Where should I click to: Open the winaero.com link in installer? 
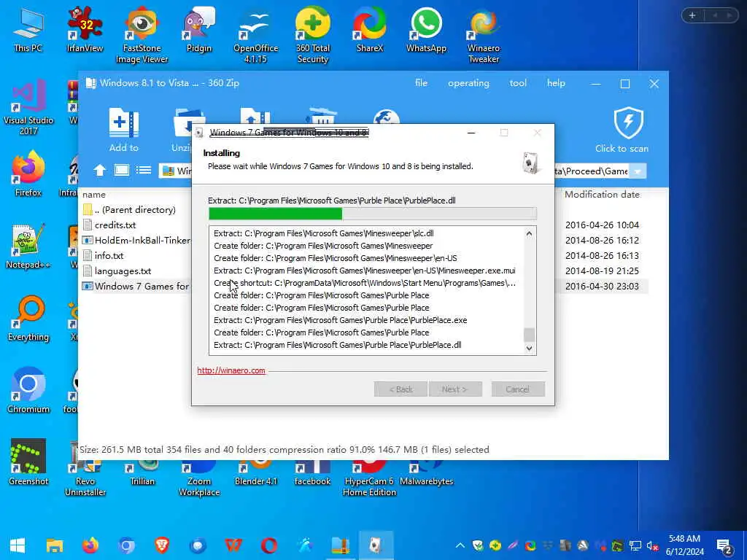tap(231, 370)
